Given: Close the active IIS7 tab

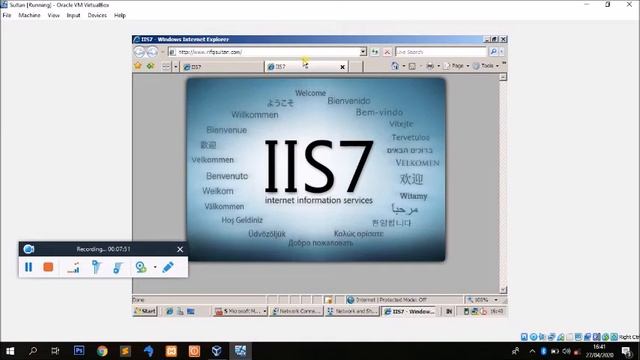Looking at the screenshot, I should click(342, 67).
